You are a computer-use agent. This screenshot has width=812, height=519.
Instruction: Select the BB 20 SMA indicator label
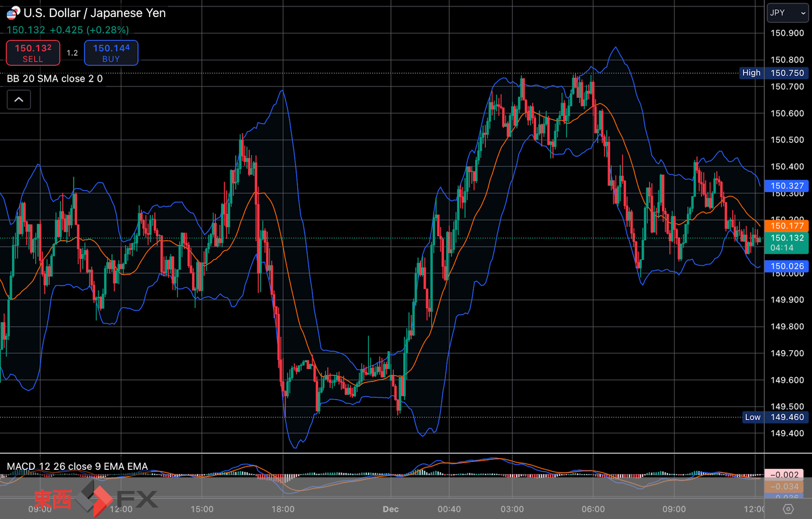(55, 79)
